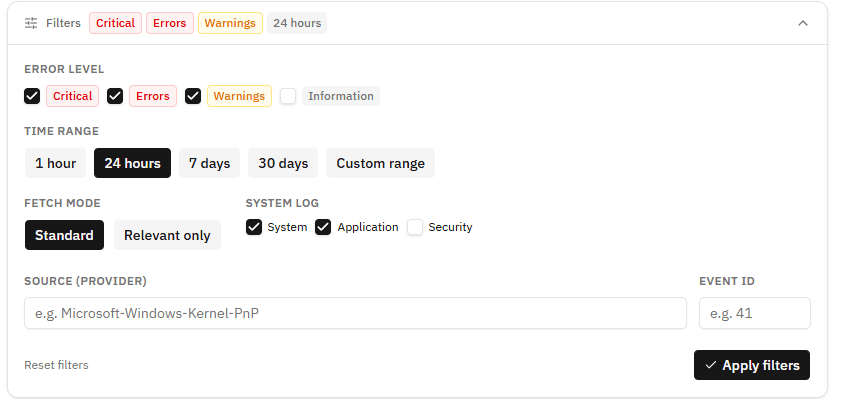Select the 1 hour time range
The height and width of the screenshot is (399, 841).
coord(55,163)
